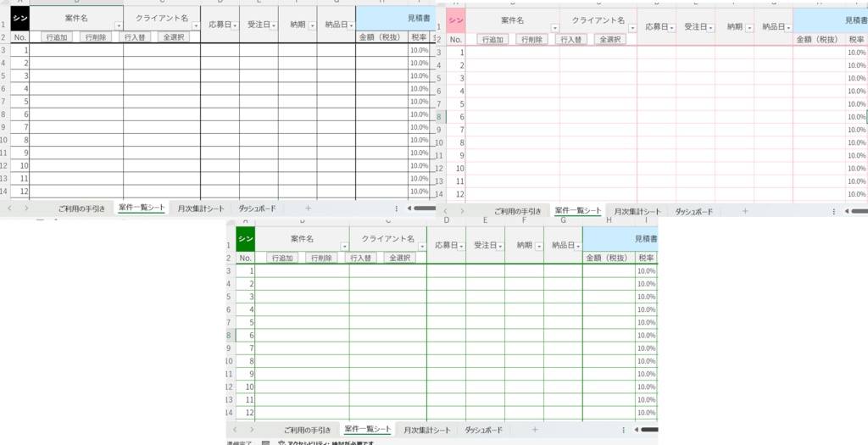Switch to ダッシュボード tab in black-themed workbook
The image size is (868, 445).
pos(257,209)
